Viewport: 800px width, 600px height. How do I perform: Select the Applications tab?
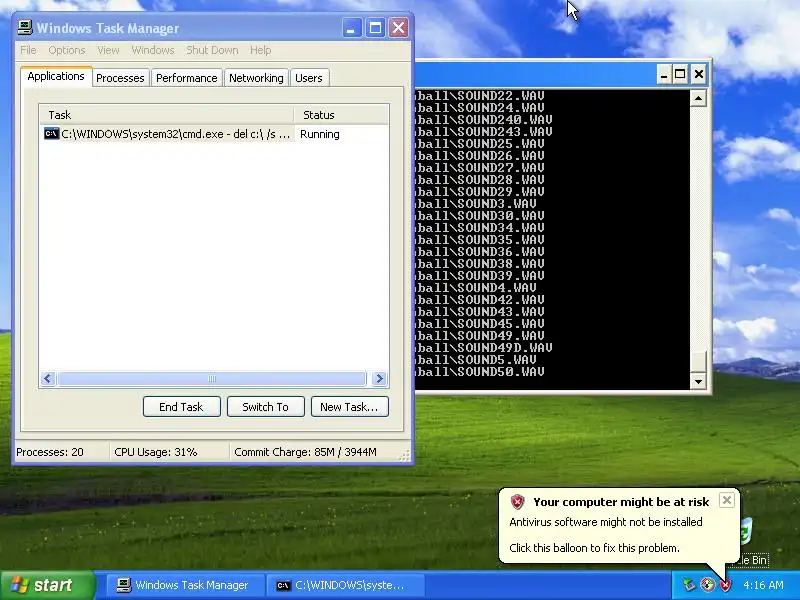pyautogui.click(x=56, y=77)
